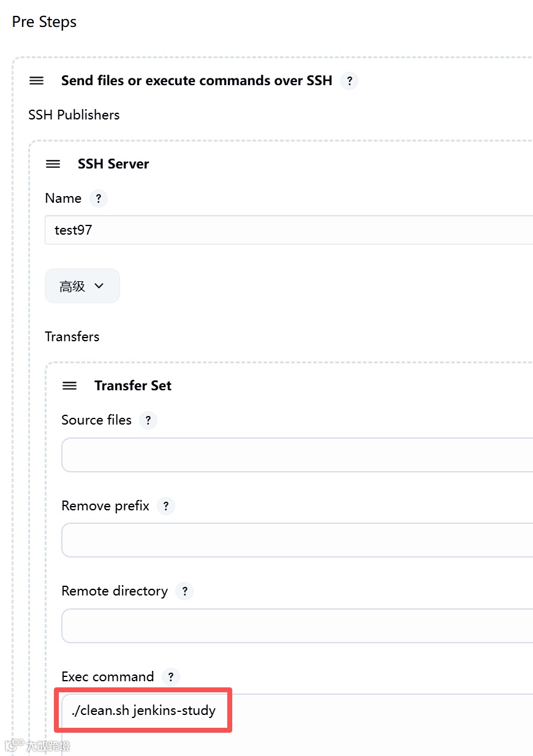Click into the Remove prefix input
The width and height of the screenshot is (533, 756).
tap(297, 540)
